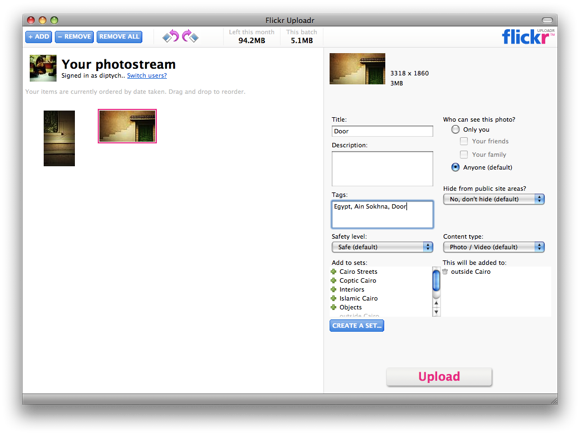The width and height of the screenshot is (580, 435).
Task: Check the Your family checkbox
Action: 463,154
